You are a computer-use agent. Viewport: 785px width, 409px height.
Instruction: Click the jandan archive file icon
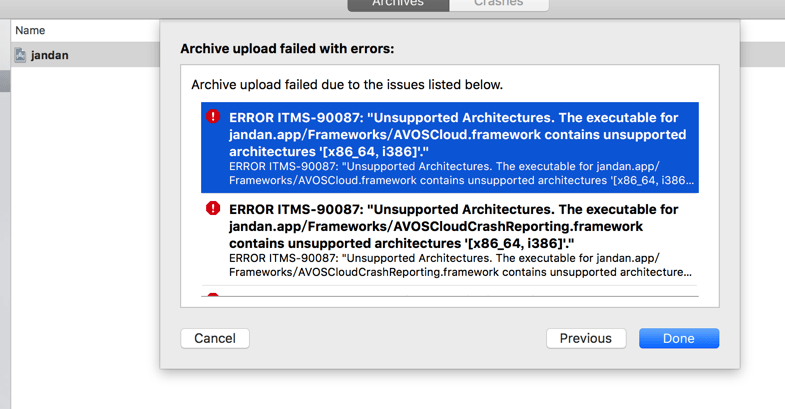pyautogui.click(x=20, y=55)
